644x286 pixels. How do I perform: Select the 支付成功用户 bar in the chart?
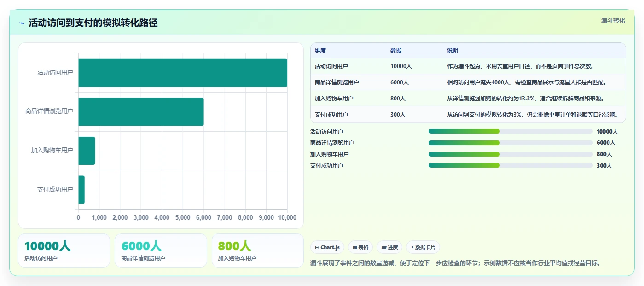pyautogui.click(x=81, y=190)
